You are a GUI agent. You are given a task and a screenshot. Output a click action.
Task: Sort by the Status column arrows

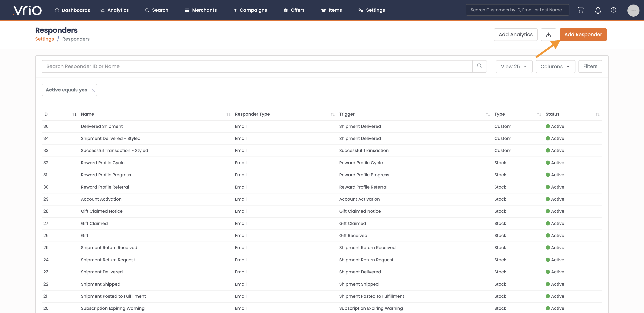click(x=597, y=114)
